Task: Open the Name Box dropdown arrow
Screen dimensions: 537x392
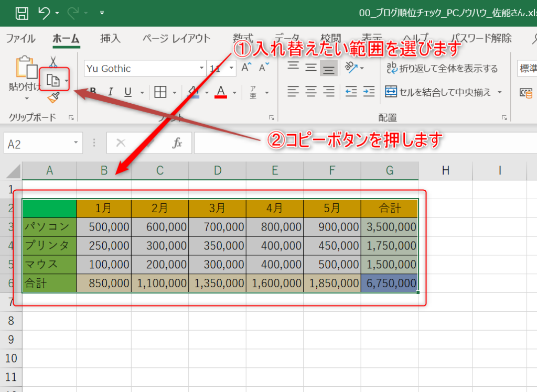Action: (76, 143)
